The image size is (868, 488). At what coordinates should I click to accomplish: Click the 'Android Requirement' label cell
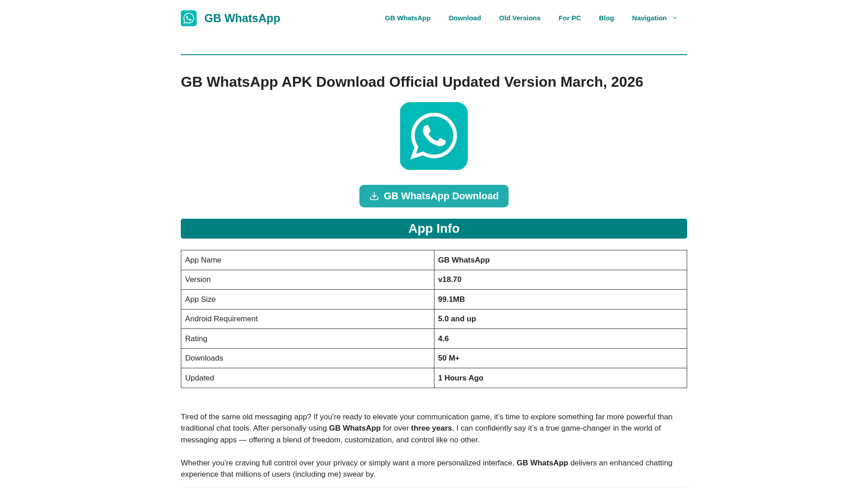[307, 319]
